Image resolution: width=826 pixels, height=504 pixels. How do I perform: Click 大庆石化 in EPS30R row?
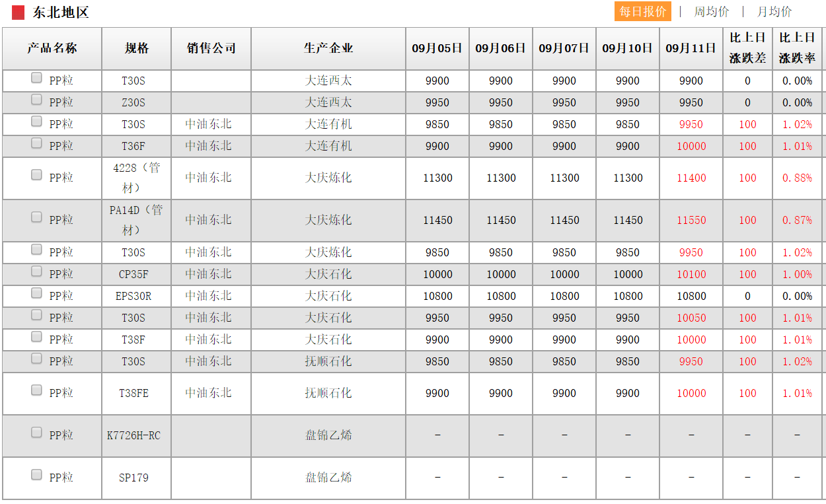[x=328, y=296]
